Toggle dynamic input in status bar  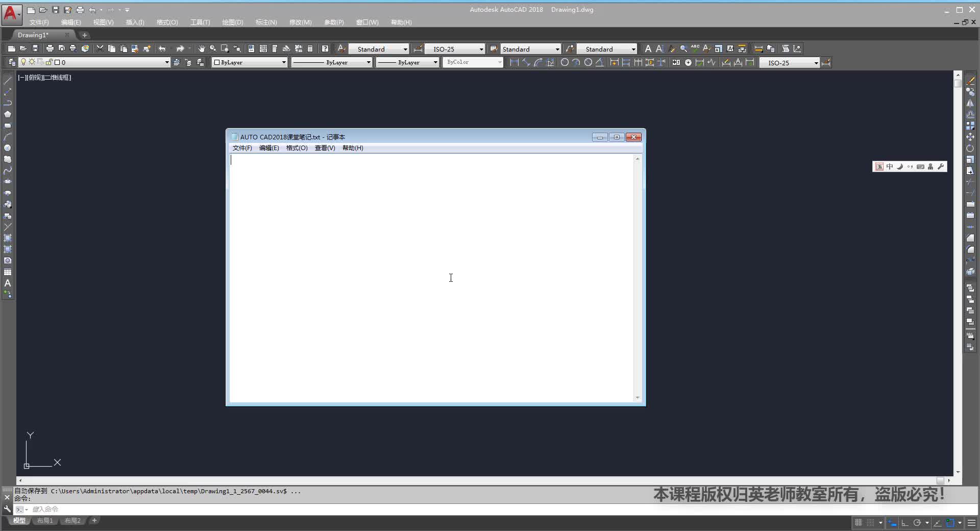tap(892, 522)
